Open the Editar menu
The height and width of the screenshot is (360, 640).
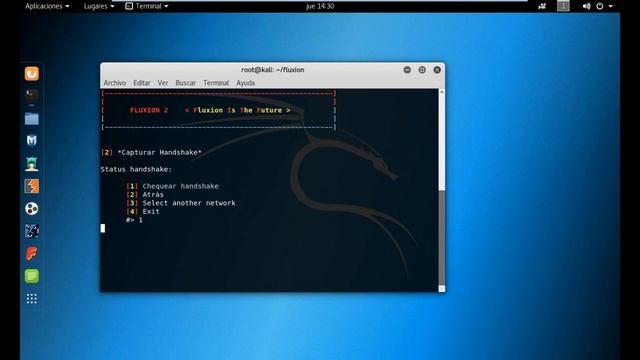pos(142,83)
